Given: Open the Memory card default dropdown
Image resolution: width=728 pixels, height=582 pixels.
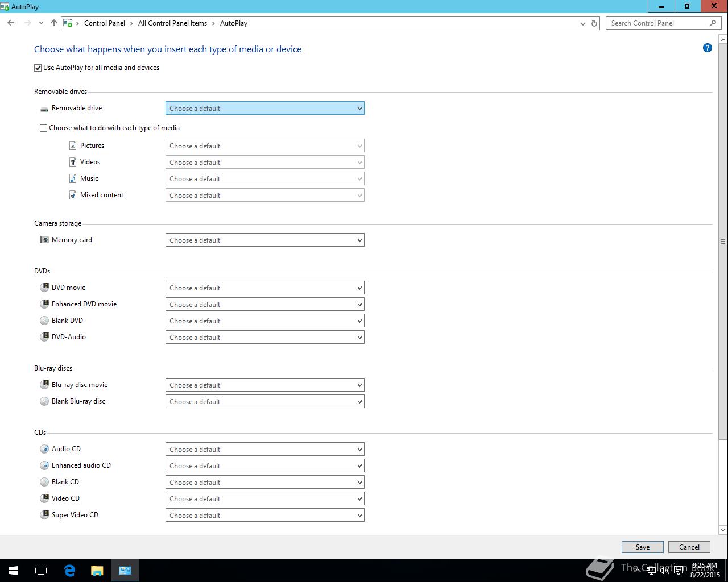Looking at the screenshot, I should 265,240.
